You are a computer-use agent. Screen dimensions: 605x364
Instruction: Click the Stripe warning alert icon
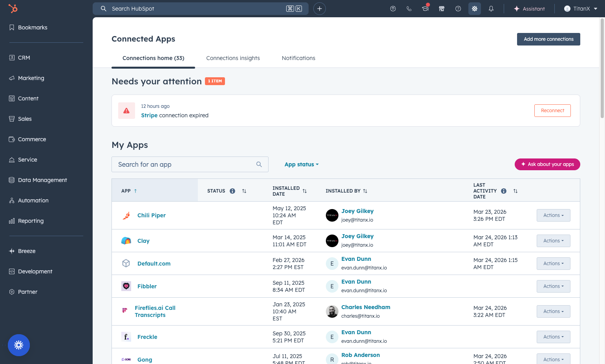[x=126, y=111]
